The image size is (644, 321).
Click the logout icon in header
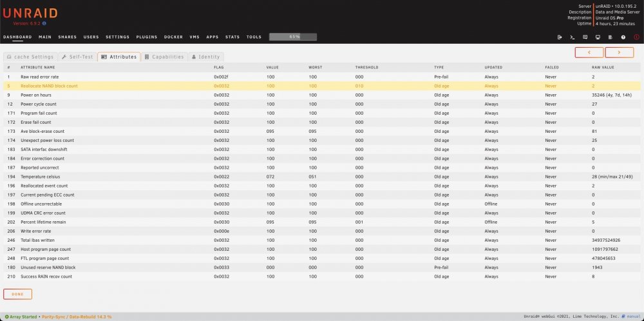click(560, 37)
